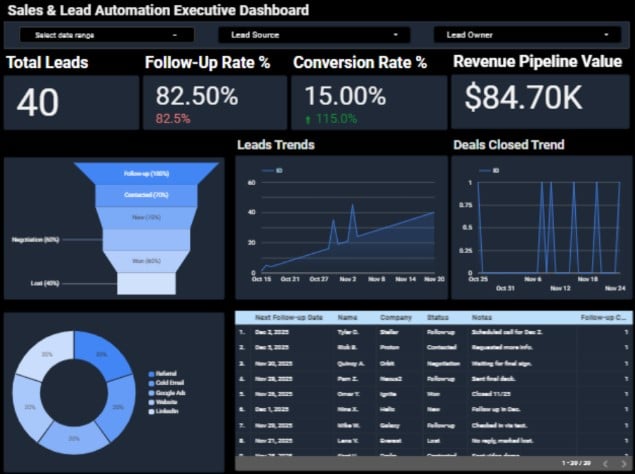Select the Cold Email legend label

pos(170,383)
